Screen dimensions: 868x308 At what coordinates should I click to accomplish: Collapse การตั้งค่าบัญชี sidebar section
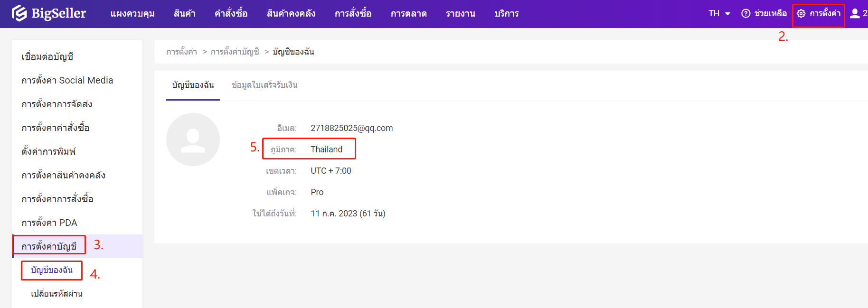49,246
